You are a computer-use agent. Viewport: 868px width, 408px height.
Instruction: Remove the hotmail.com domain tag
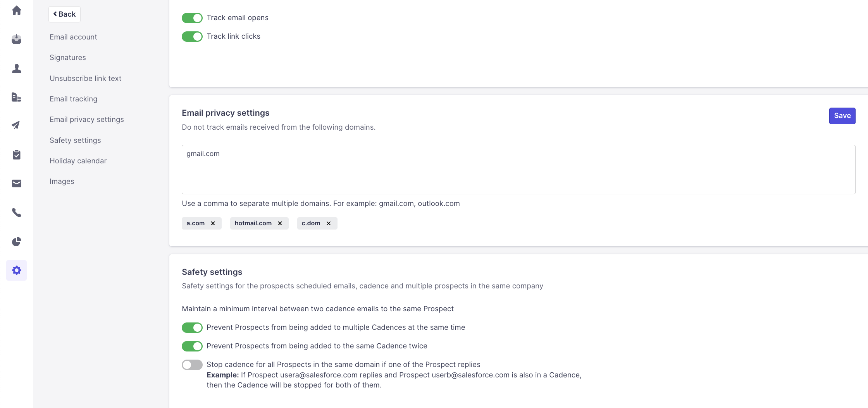click(x=280, y=223)
